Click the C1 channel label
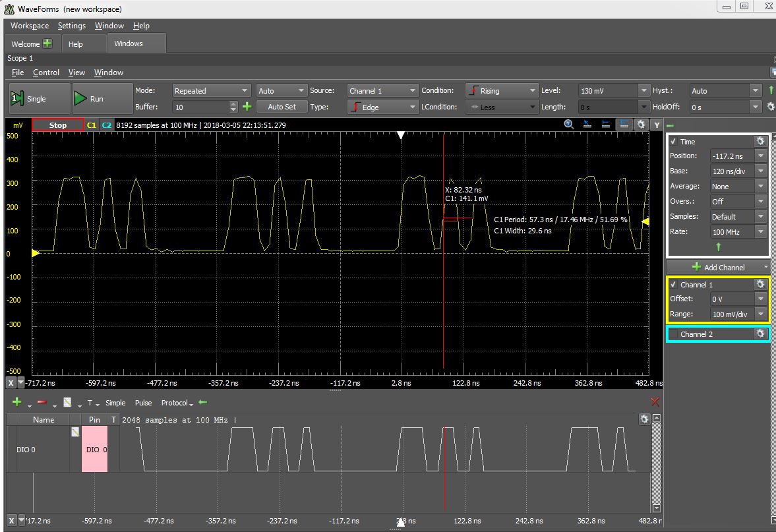The height and width of the screenshot is (532, 776). [x=92, y=125]
